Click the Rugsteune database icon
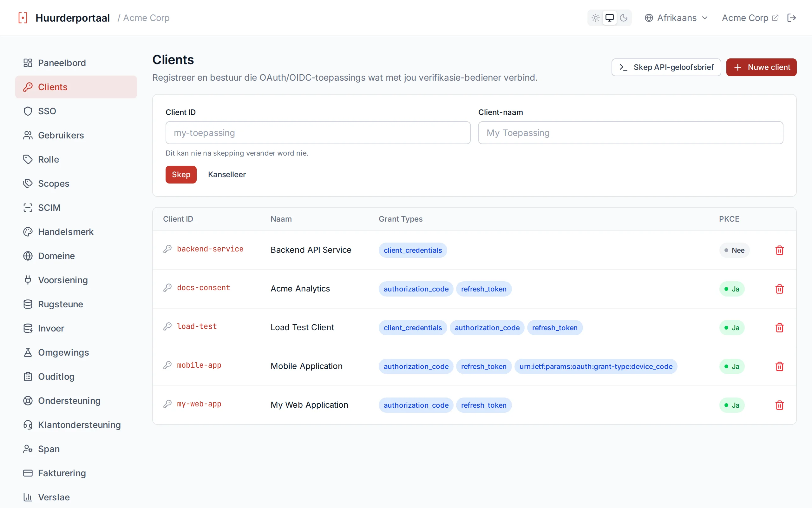Image resolution: width=812 pixels, height=508 pixels. pos(28,304)
